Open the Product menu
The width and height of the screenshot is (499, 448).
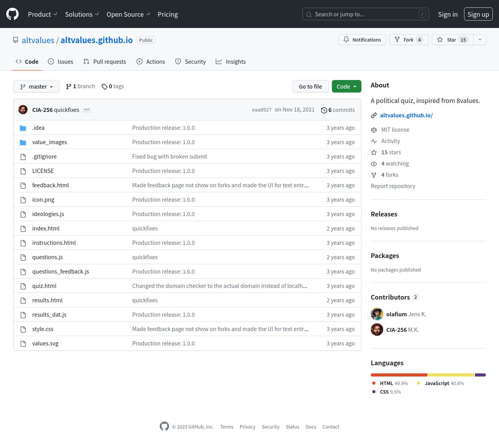coord(42,14)
